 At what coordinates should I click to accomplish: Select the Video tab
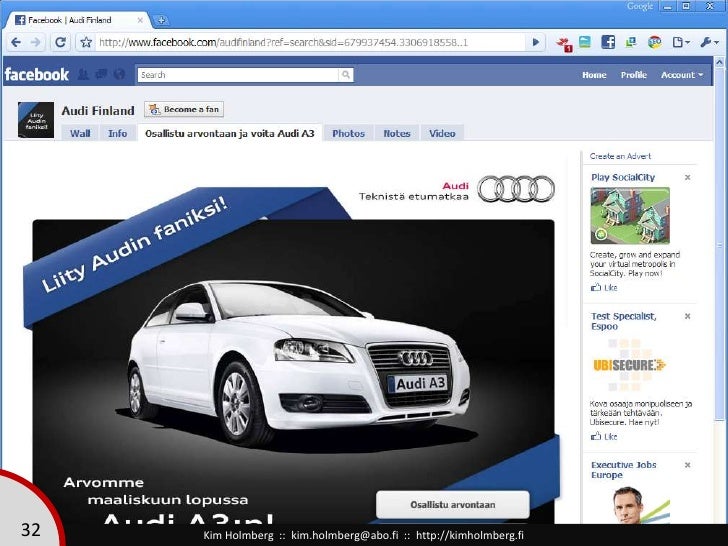[442, 133]
